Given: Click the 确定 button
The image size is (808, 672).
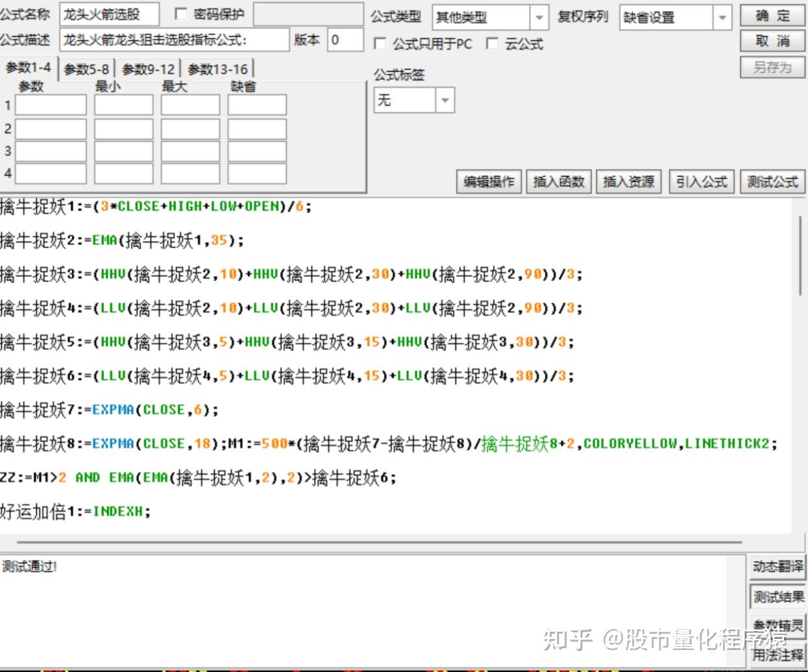Looking at the screenshot, I should 772,16.
